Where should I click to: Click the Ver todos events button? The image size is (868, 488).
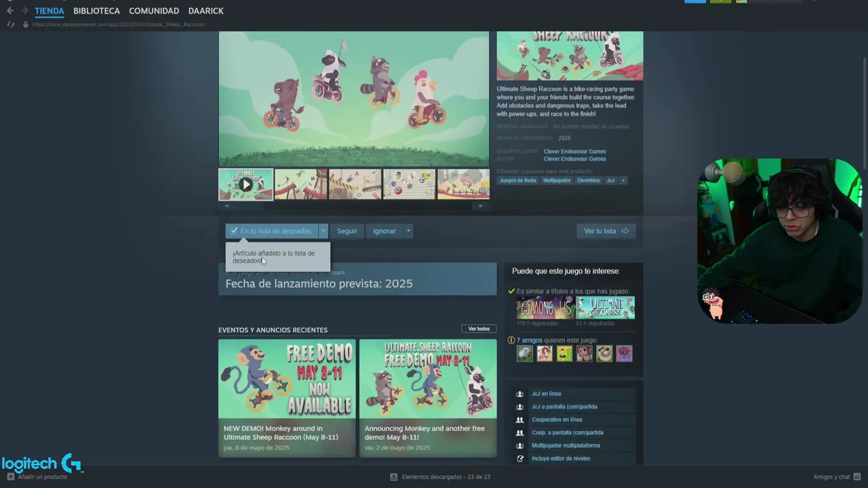click(x=479, y=329)
